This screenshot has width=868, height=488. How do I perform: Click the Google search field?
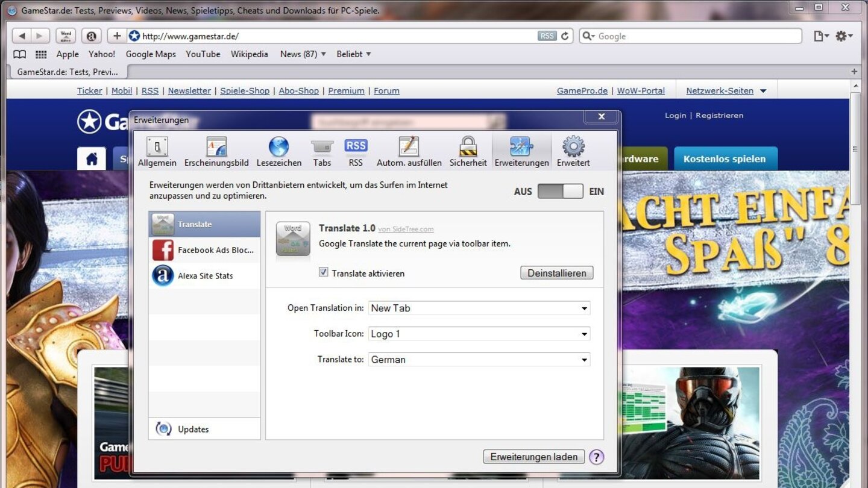coord(691,36)
